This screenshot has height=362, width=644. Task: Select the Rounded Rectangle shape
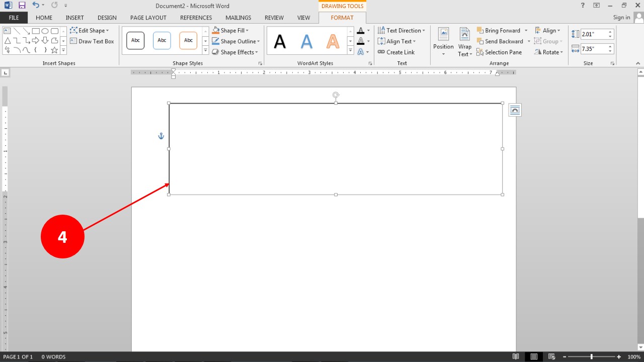click(x=54, y=31)
